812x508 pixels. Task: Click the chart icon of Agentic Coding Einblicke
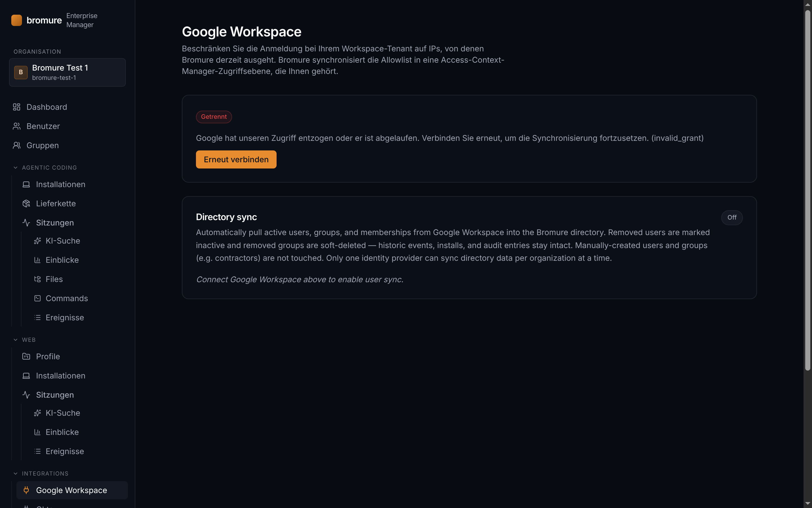37,260
